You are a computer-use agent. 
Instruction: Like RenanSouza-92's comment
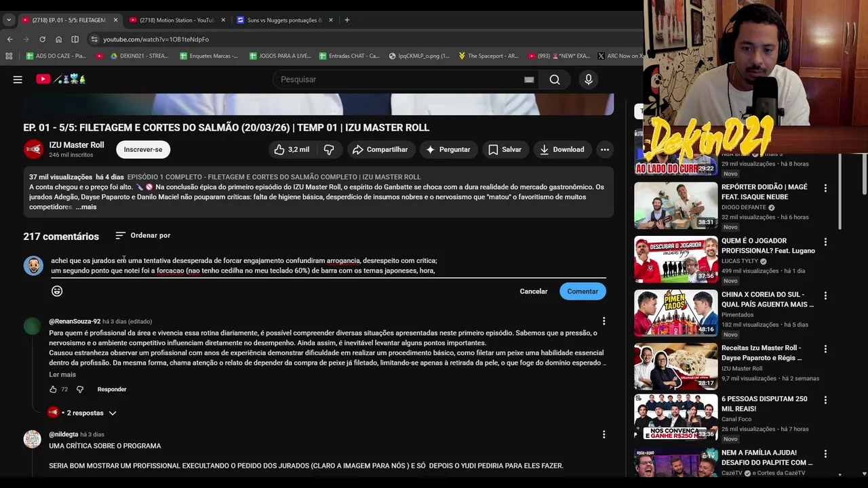tap(53, 389)
